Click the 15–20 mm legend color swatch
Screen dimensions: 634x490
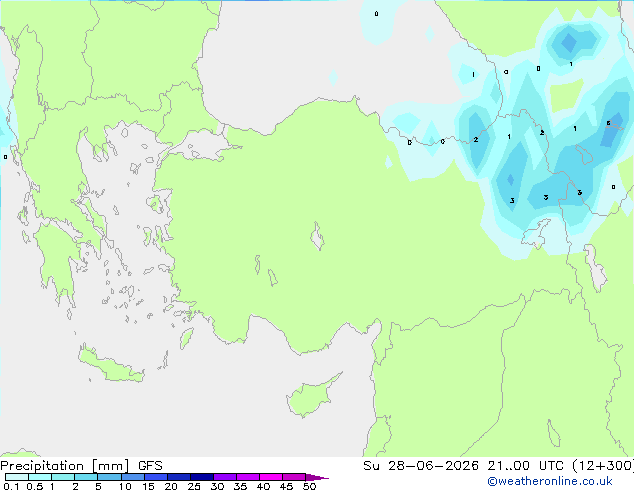coord(156,477)
